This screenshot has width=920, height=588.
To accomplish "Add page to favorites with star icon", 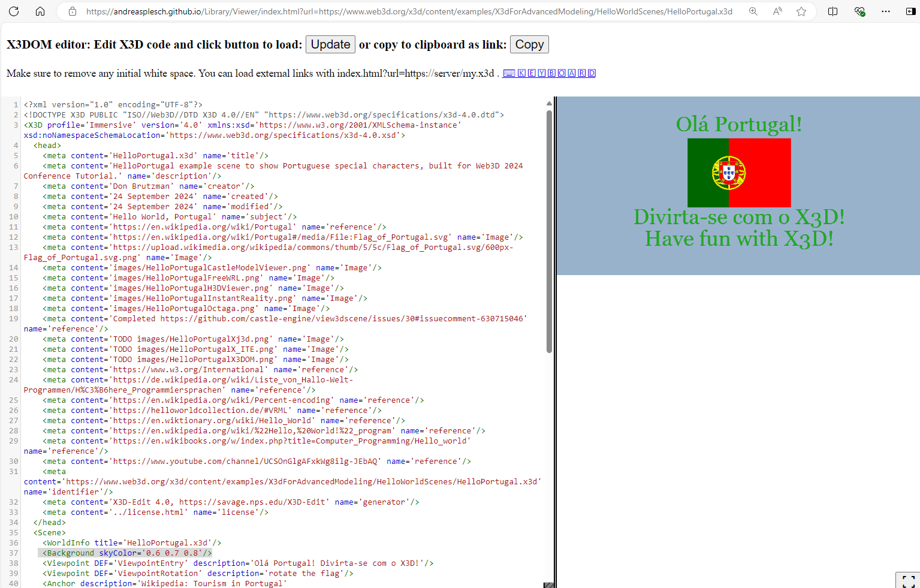I will [801, 11].
